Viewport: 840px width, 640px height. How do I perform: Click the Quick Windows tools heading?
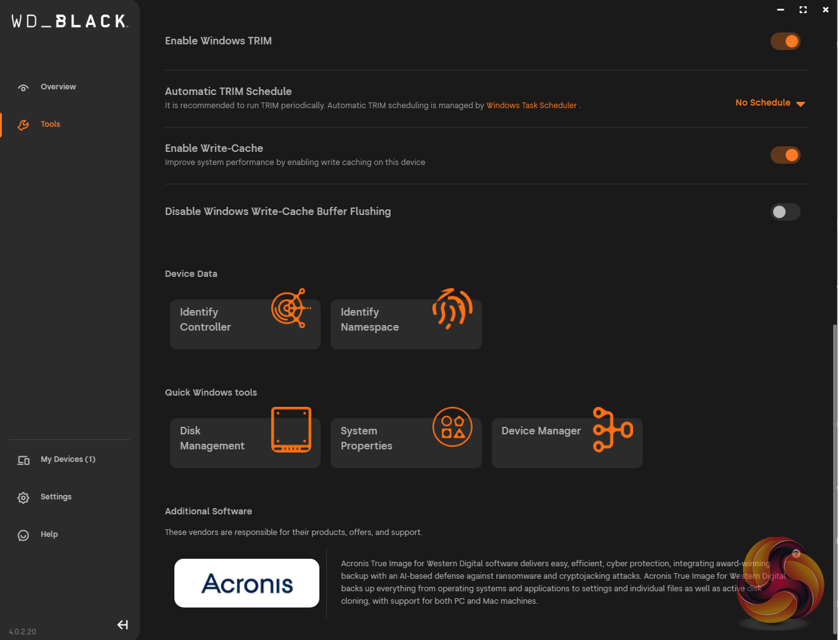click(211, 392)
